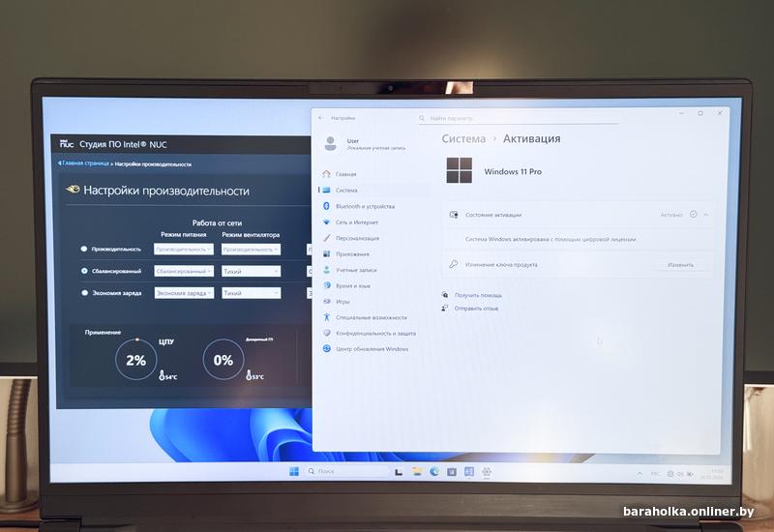Click the back arrow in Settings window

tap(321, 118)
